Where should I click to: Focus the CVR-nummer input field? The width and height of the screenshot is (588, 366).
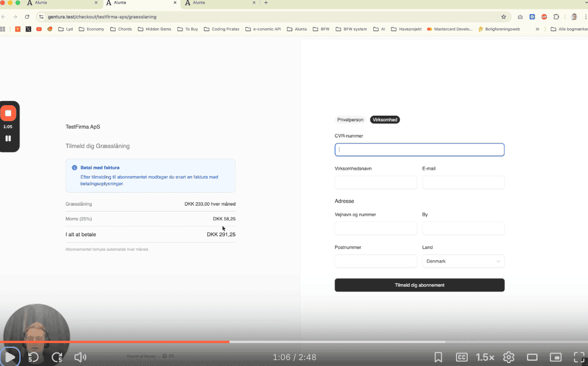point(419,150)
